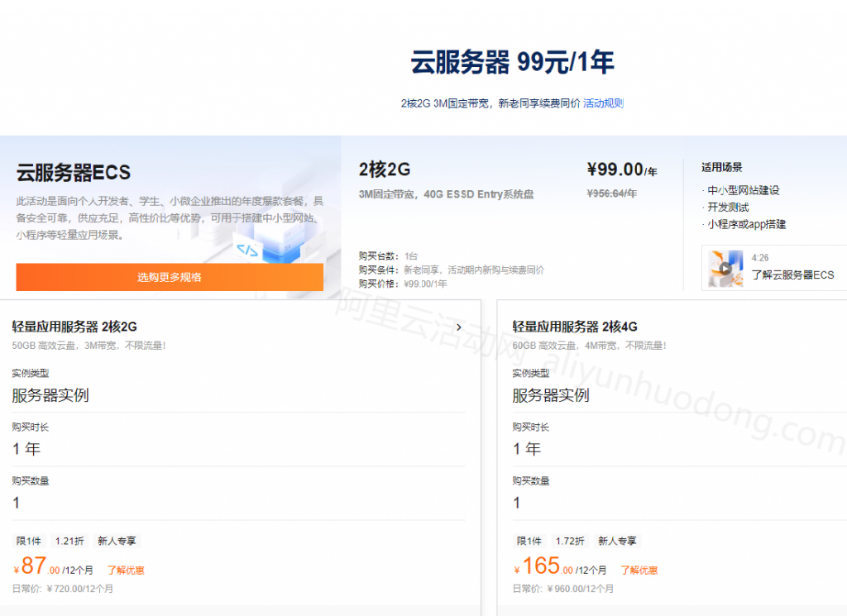Click the 选购更多规格 orange button
This screenshot has width=847, height=616.
pos(170,277)
